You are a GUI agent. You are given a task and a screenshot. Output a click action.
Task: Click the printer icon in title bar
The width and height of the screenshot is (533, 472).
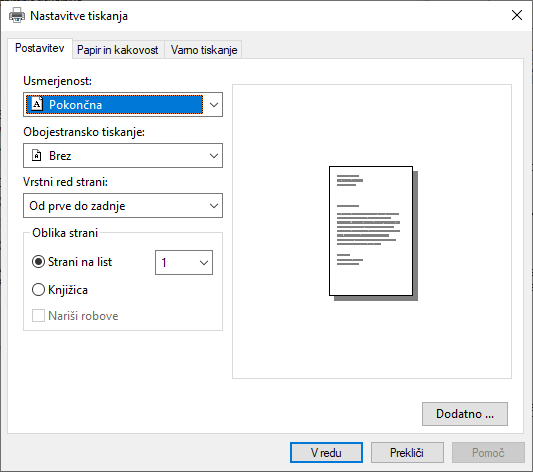pos(17,16)
